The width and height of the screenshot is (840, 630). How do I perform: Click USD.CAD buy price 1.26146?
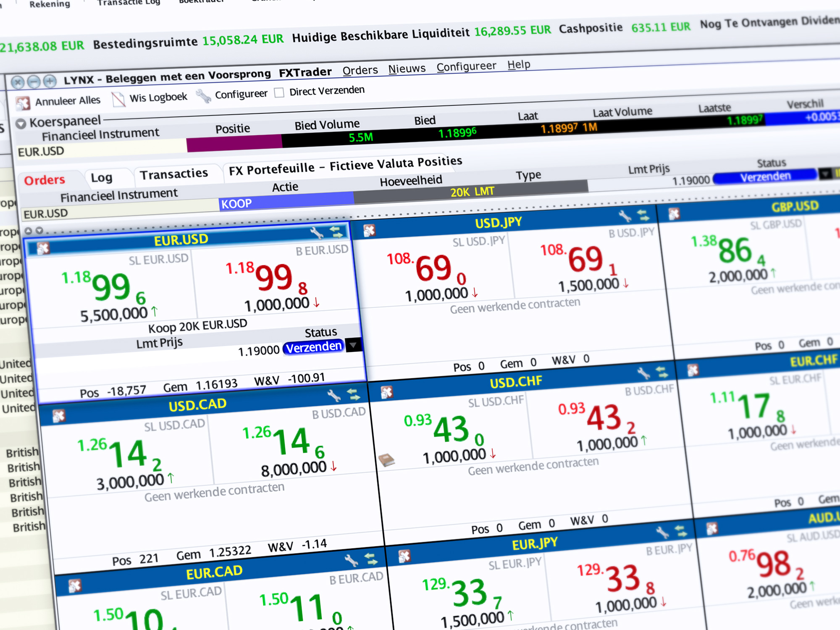(x=283, y=442)
